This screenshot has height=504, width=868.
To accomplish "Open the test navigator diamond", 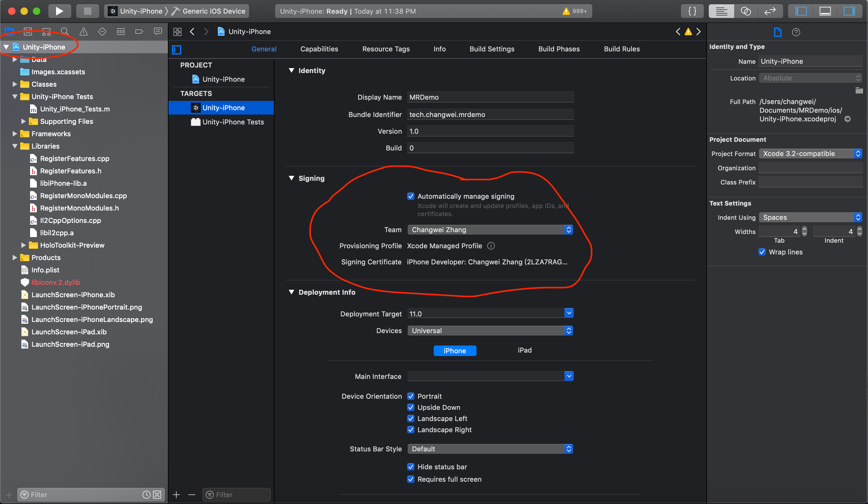I will coord(102,32).
